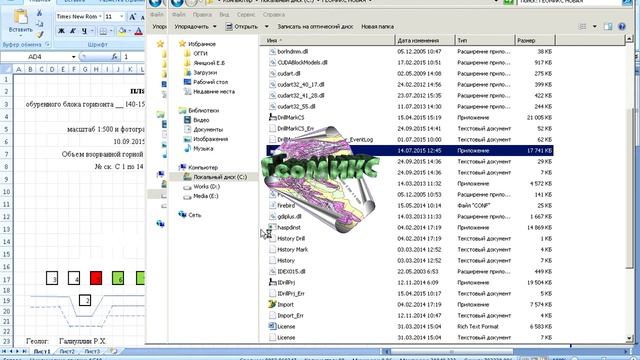The height and width of the screenshot is (360, 640).
Task: Select the DrillMarkCS application icon
Action: [272, 118]
